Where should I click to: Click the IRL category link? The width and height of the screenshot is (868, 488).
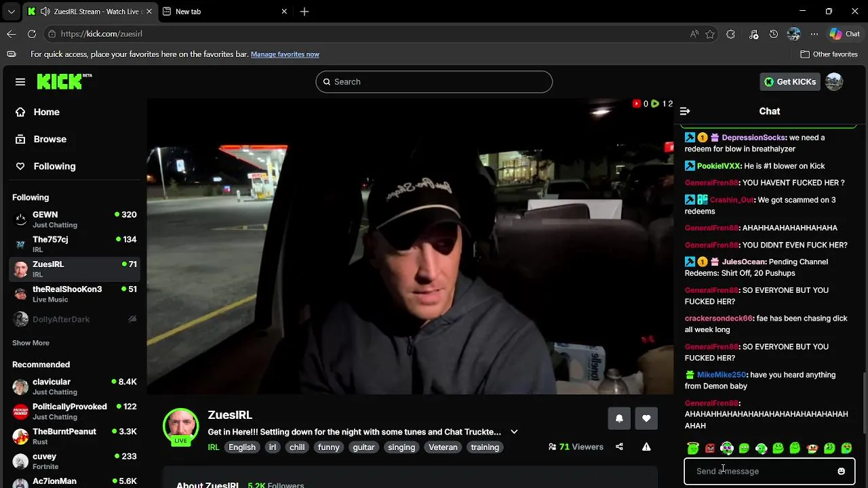pos(214,447)
